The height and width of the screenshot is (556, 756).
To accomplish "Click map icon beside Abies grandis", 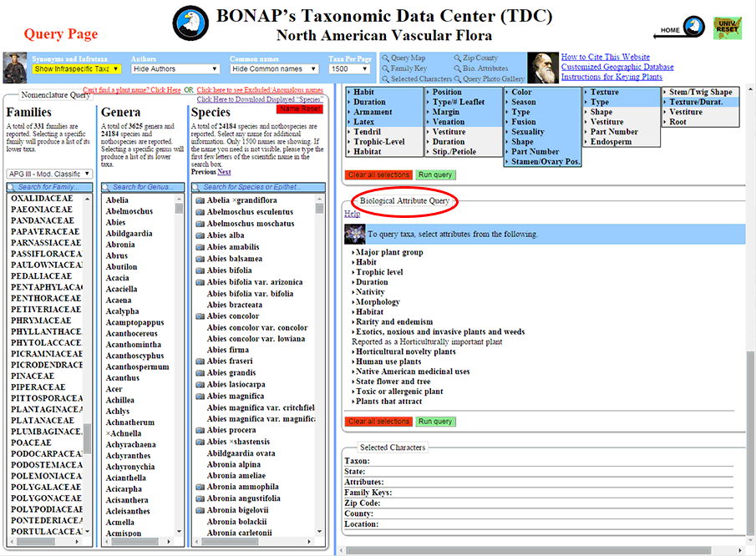I will [x=200, y=373].
